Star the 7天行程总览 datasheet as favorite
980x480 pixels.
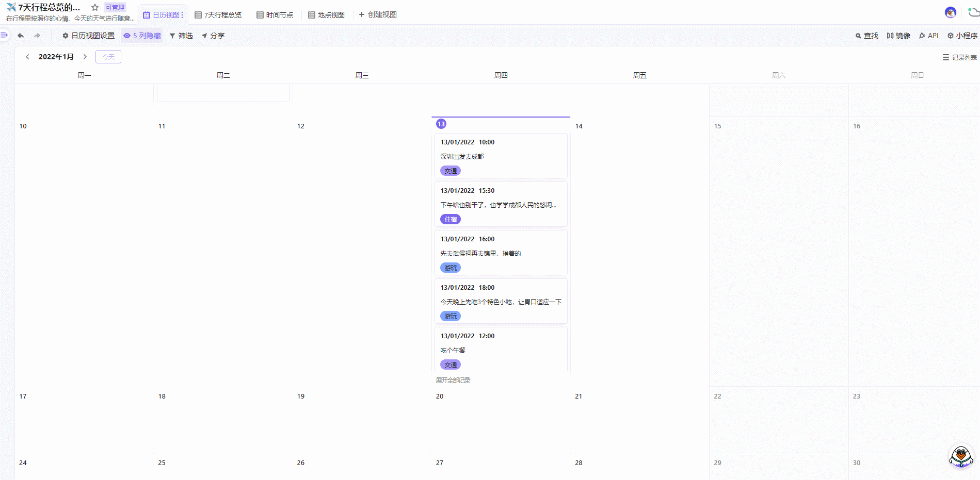(x=95, y=8)
